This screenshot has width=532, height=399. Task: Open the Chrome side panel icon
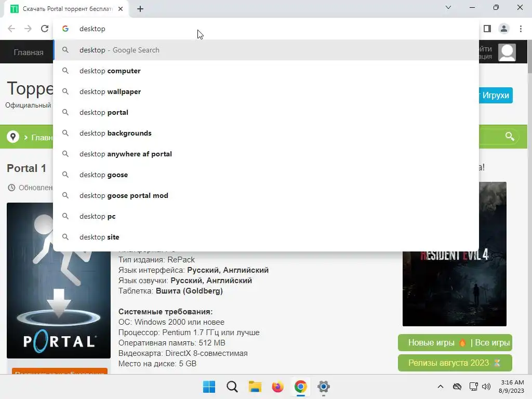[487, 29]
